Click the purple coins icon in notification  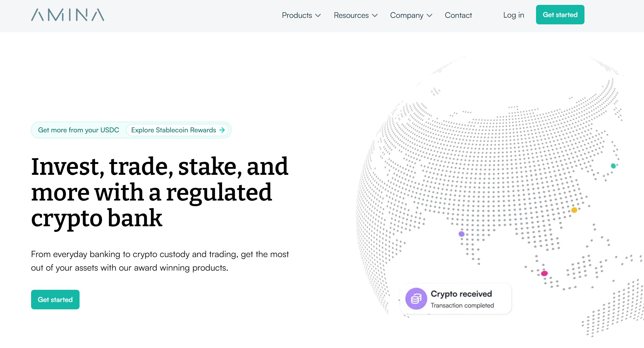click(x=416, y=299)
